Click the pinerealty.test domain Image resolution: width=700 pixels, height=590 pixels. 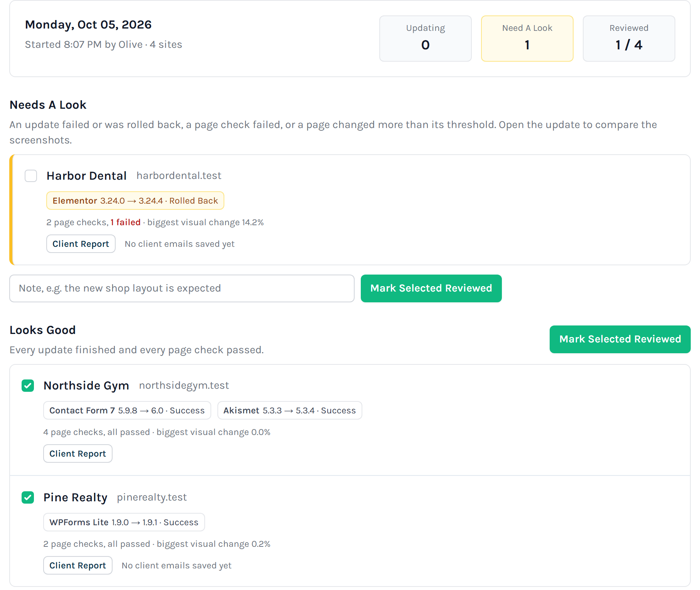[x=152, y=497]
